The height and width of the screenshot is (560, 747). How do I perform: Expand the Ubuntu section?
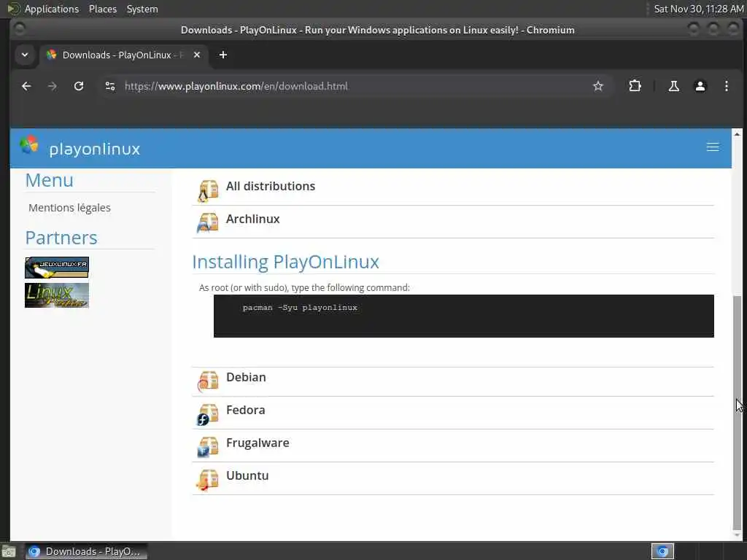pos(247,475)
